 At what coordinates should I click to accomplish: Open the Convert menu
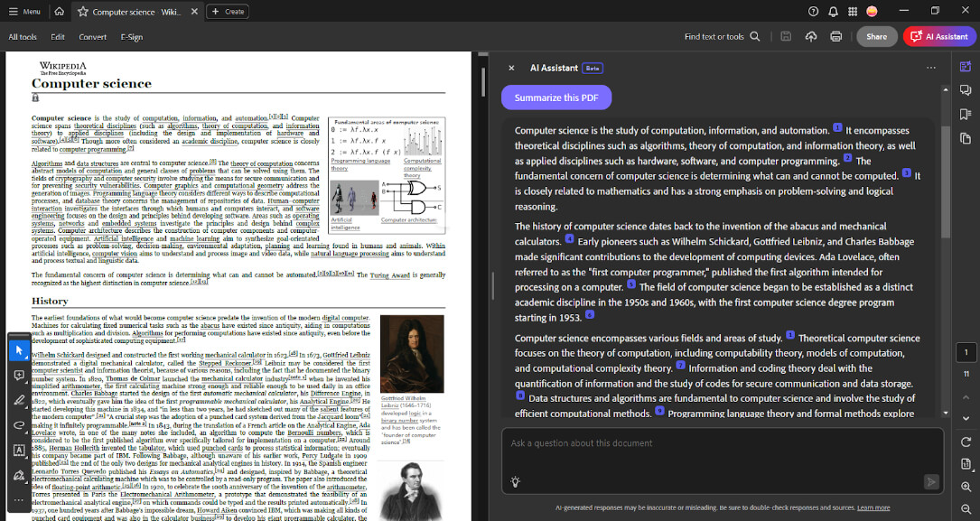click(x=92, y=37)
